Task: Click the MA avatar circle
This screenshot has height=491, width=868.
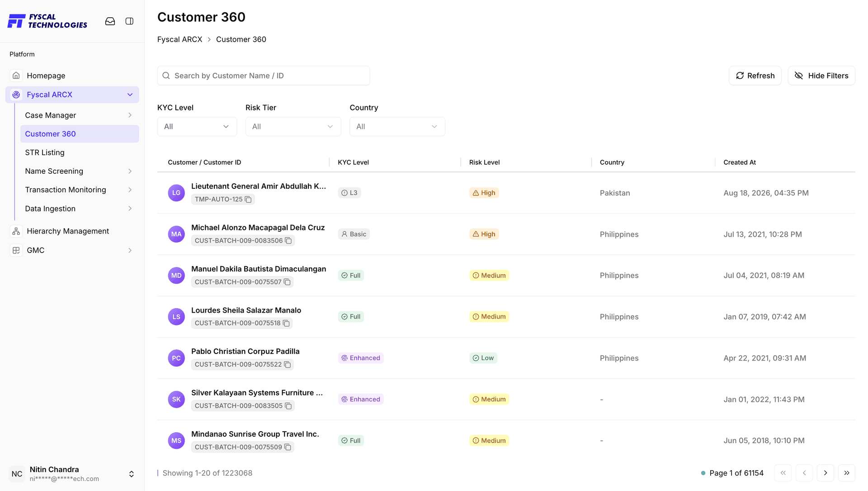Action: coord(176,234)
